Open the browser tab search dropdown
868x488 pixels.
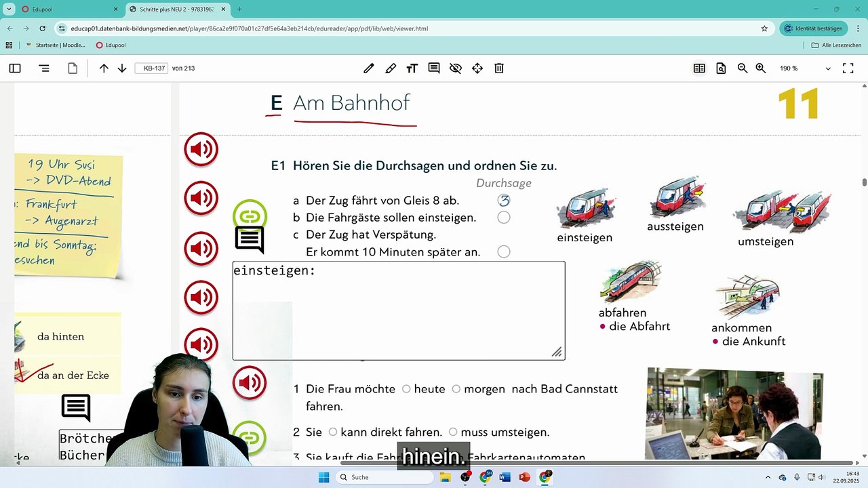pos(9,9)
